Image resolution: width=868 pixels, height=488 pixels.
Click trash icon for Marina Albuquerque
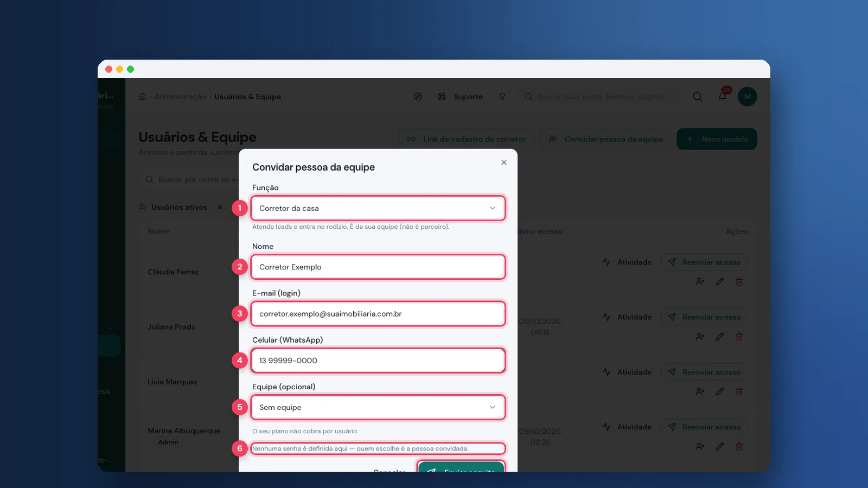pos(739,446)
